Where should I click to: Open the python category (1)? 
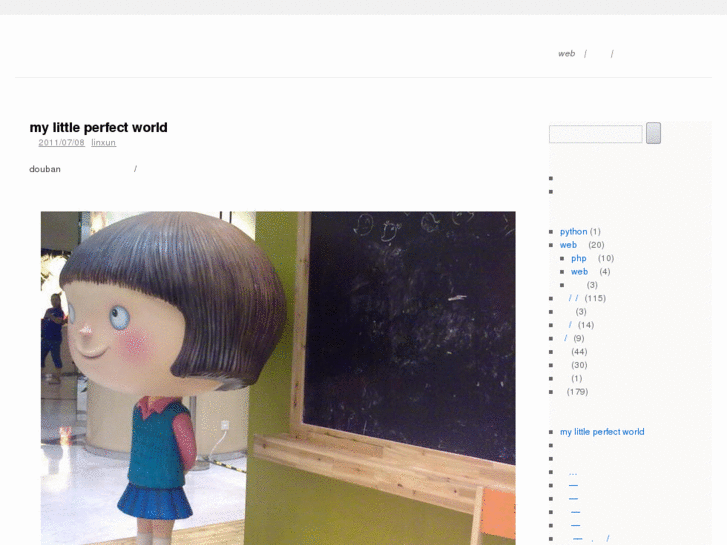574,231
